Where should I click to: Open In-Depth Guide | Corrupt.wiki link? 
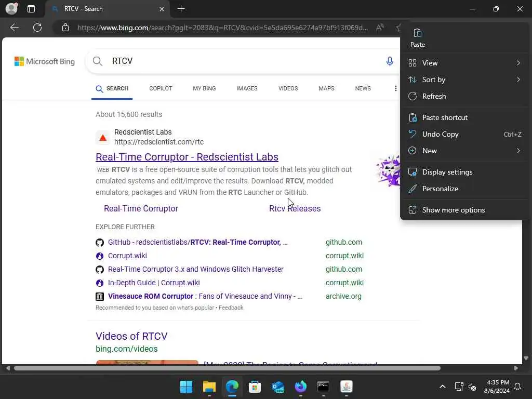154,283
